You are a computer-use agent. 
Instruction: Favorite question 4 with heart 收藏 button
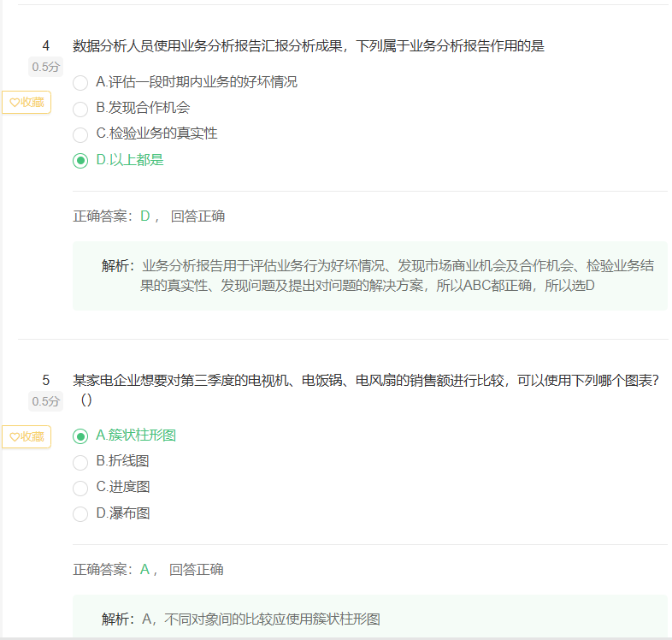[x=27, y=103]
